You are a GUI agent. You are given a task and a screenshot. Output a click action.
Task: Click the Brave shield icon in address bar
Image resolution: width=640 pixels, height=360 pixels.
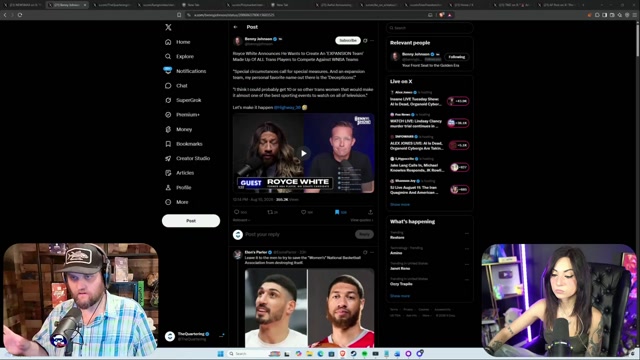point(441,15)
